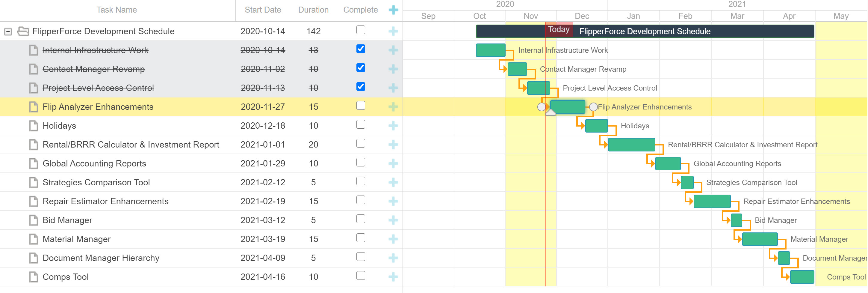868x293 pixels.
Task: Click plus icon for Global Accounting Reports
Action: coord(393,164)
